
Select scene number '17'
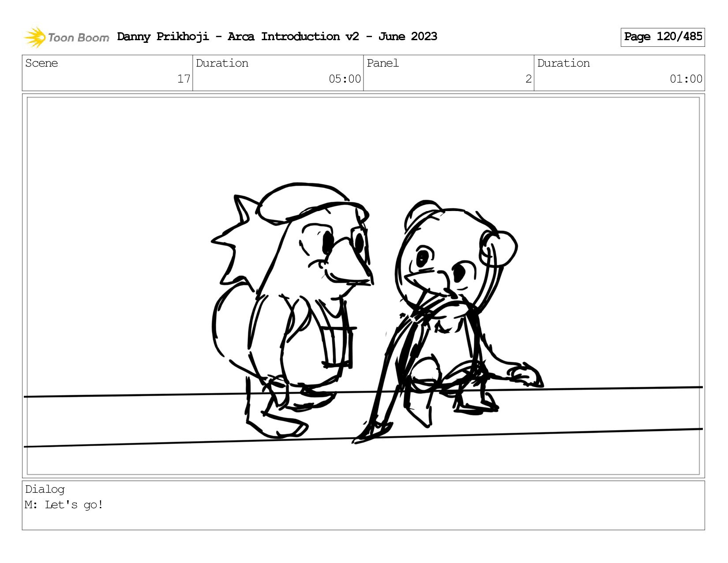pyautogui.click(x=184, y=79)
